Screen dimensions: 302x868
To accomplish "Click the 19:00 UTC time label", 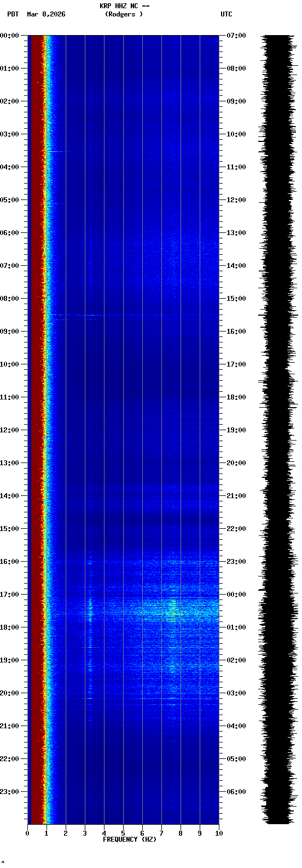I will (x=236, y=430).
